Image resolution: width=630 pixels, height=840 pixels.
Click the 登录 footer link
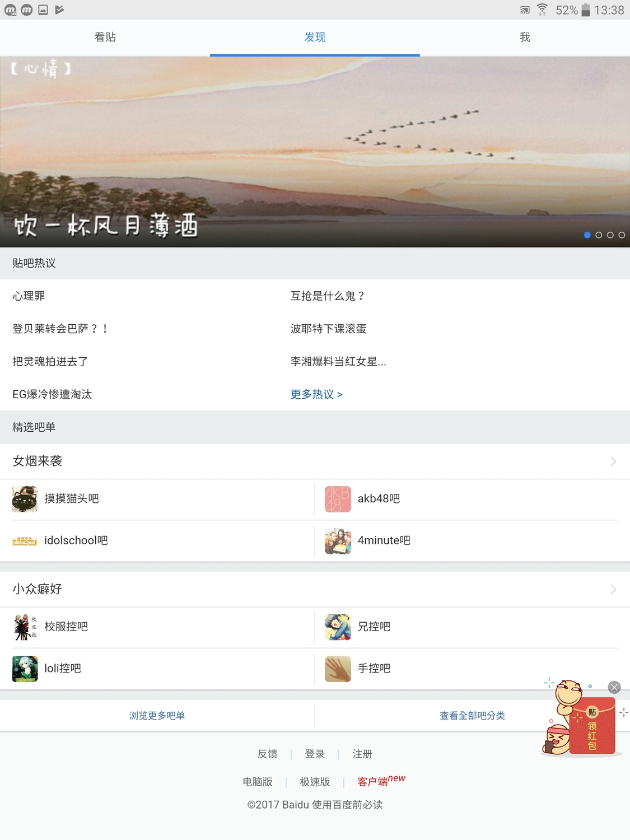315,754
